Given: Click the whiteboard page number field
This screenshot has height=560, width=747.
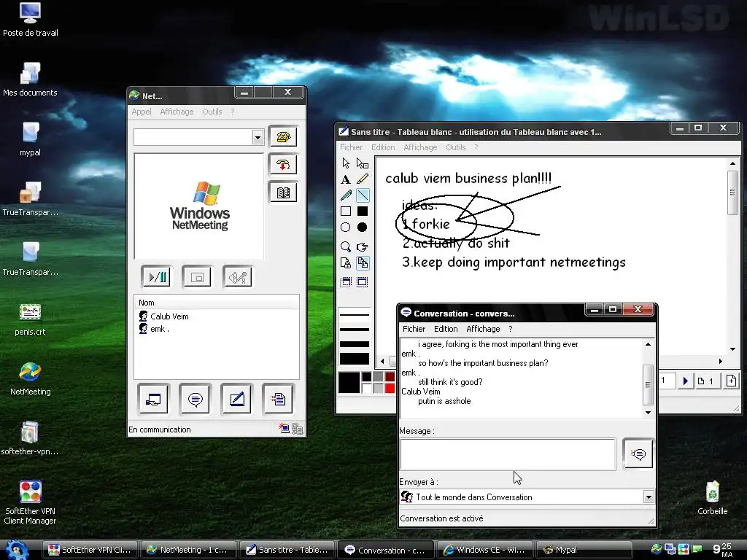Looking at the screenshot, I should tap(667, 381).
